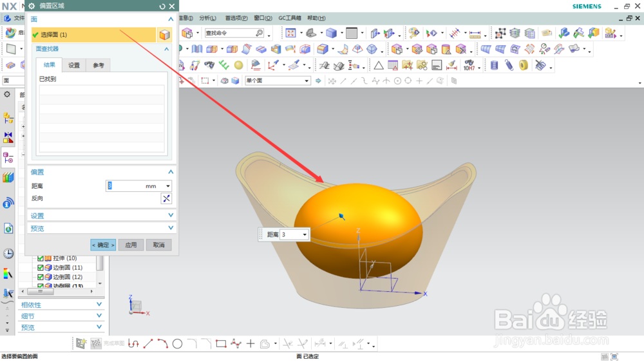The width and height of the screenshot is (644, 362).
Task: Toggle checkbox for 边倒圆 (11)
Action: click(x=40, y=268)
